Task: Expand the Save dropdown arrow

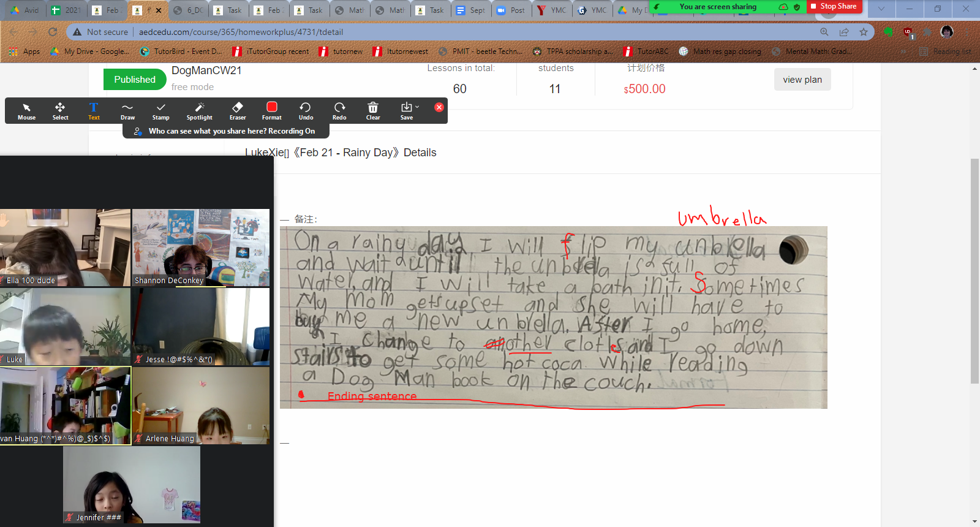Action: [x=417, y=107]
